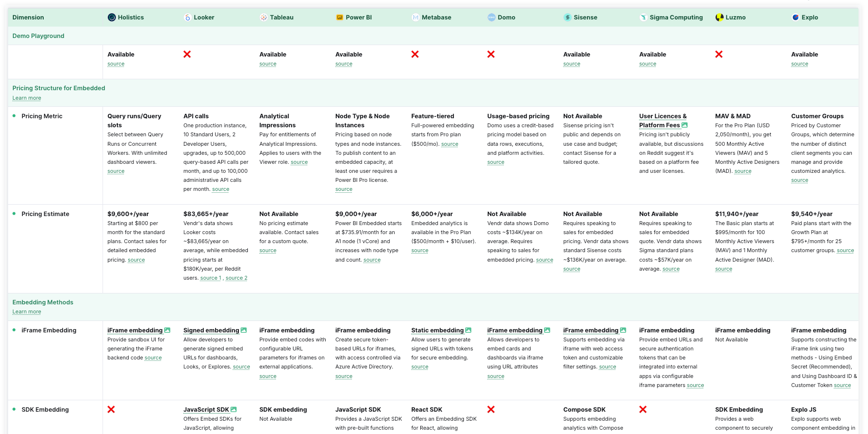This screenshot has height=434, width=868.
Task: Follow the source 1 link in Looker's pricing estimate
Action: (x=210, y=278)
